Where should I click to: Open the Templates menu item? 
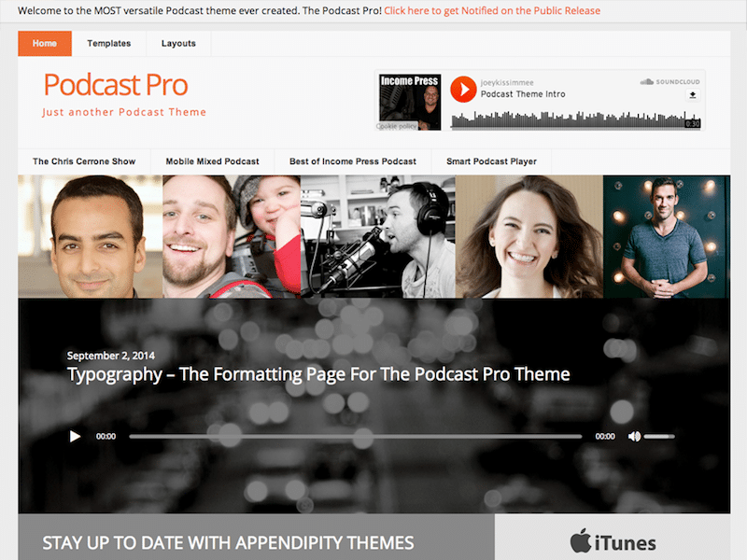109,43
